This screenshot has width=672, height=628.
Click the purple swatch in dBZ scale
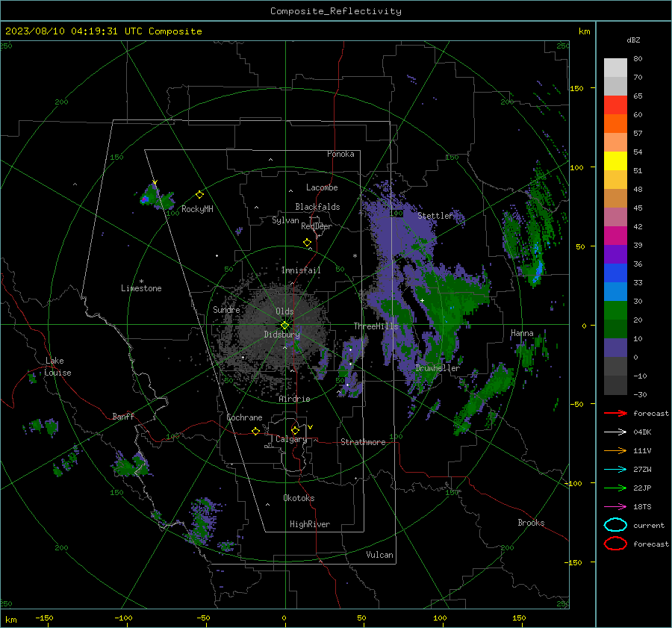coord(615,254)
